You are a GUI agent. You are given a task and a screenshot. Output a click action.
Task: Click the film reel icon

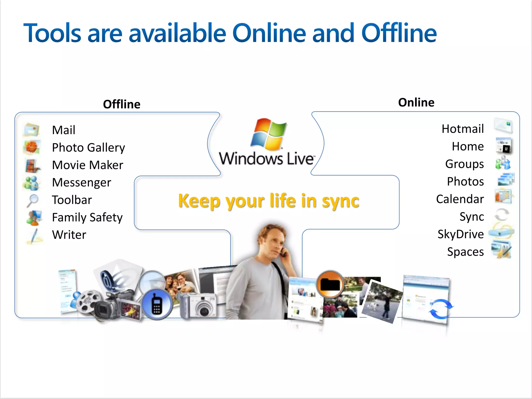point(89,302)
